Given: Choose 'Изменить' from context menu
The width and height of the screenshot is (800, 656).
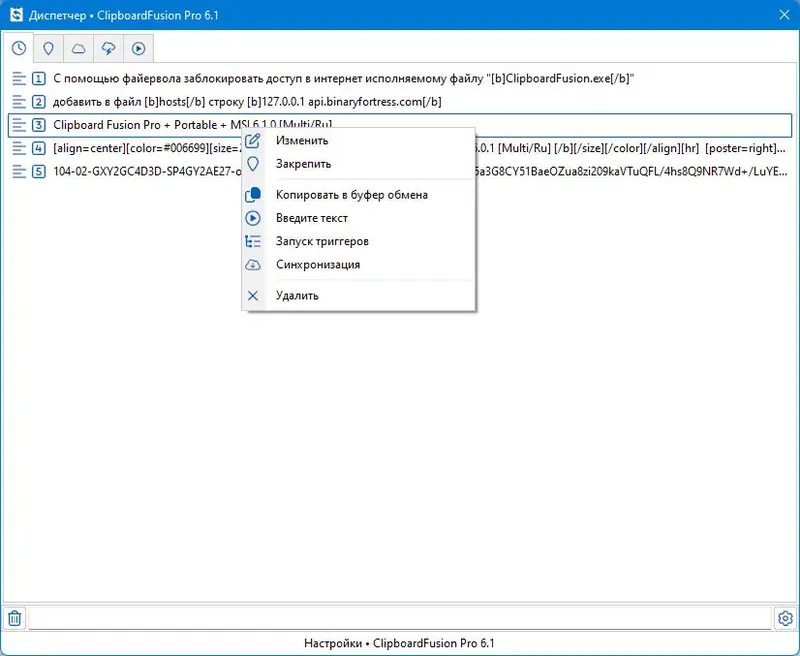Looking at the screenshot, I should click(359, 140).
